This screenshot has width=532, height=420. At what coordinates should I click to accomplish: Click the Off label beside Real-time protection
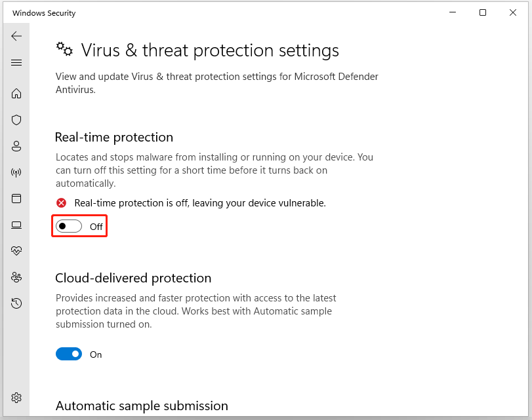(x=97, y=225)
